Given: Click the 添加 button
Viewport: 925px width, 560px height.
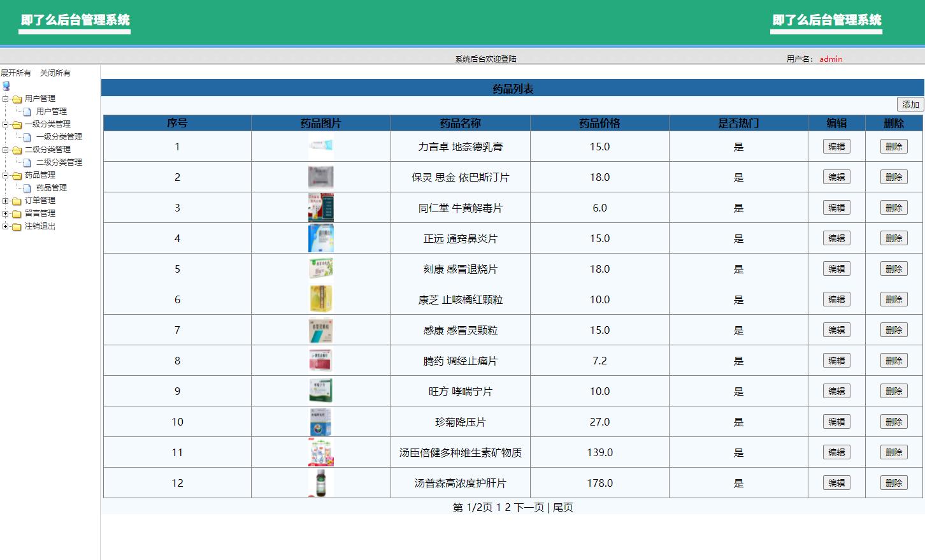Looking at the screenshot, I should pos(910,104).
